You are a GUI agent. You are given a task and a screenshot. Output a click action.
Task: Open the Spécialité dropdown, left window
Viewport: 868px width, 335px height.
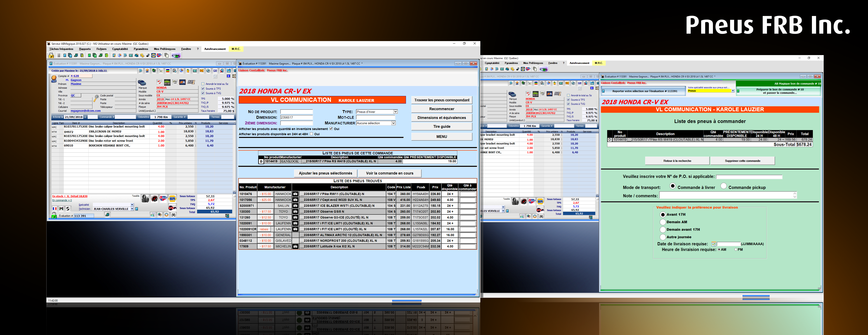[x=132, y=205]
